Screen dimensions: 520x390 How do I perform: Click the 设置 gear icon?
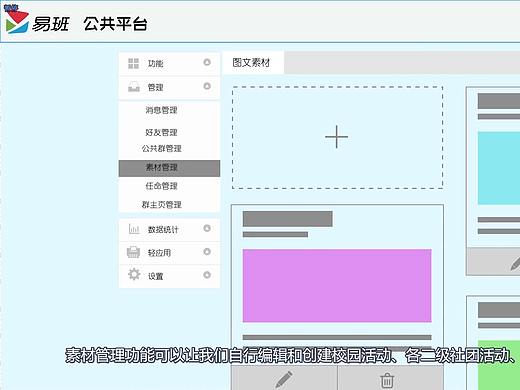(x=134, y=274)
